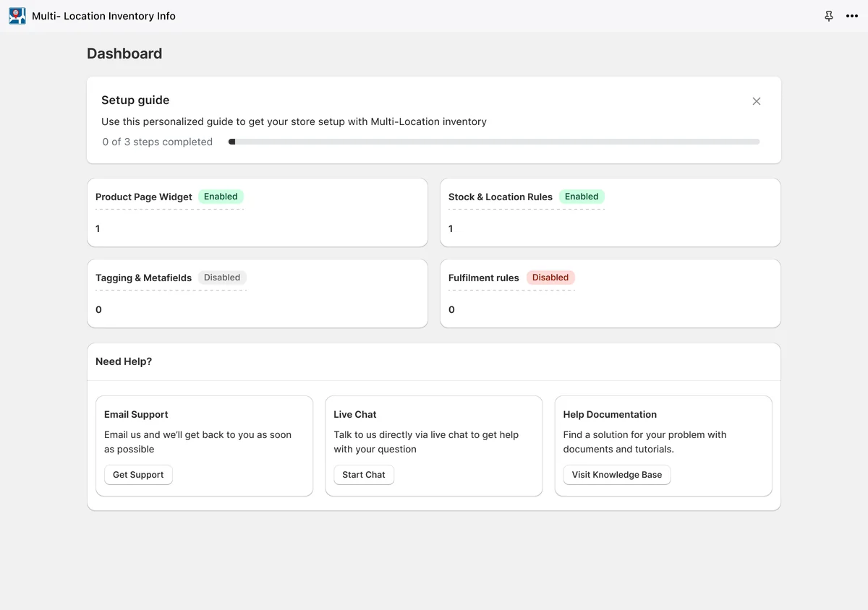The width and height of the screenshot is (868, 610).
Task: Pin the app using the pin icon
Action: click(829, 16)
